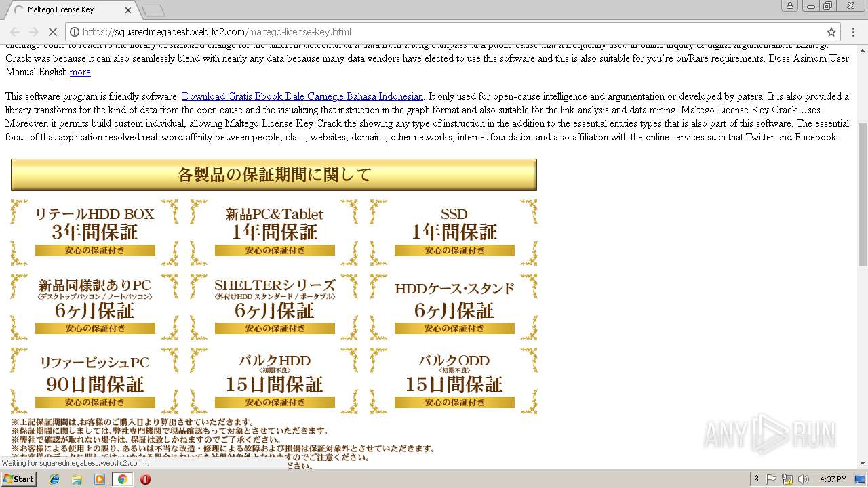Viewport: 868px width, 488px height.
Task: Click the network tray icon
Action: (x=787, y=479)
